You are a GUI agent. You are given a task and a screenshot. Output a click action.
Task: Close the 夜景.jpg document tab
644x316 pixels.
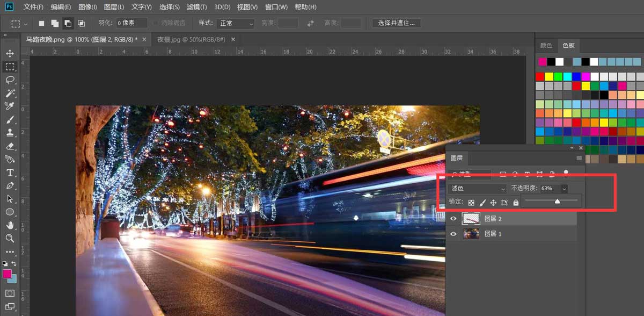[233, 39]
